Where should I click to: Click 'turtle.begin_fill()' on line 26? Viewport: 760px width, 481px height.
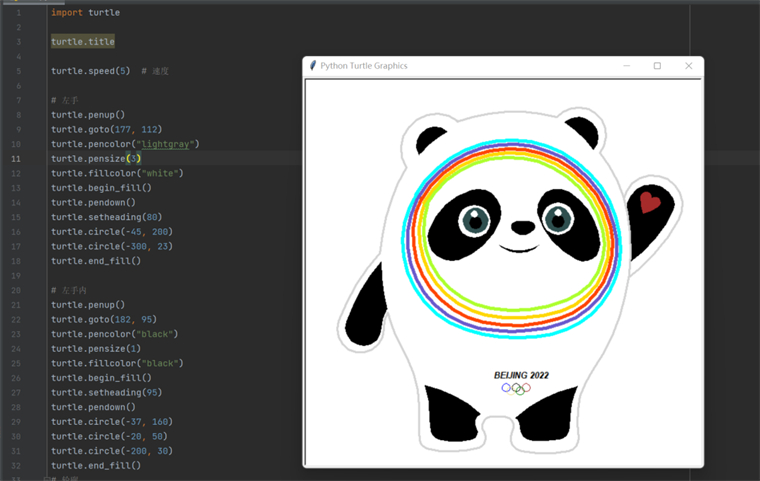point(101,378)
